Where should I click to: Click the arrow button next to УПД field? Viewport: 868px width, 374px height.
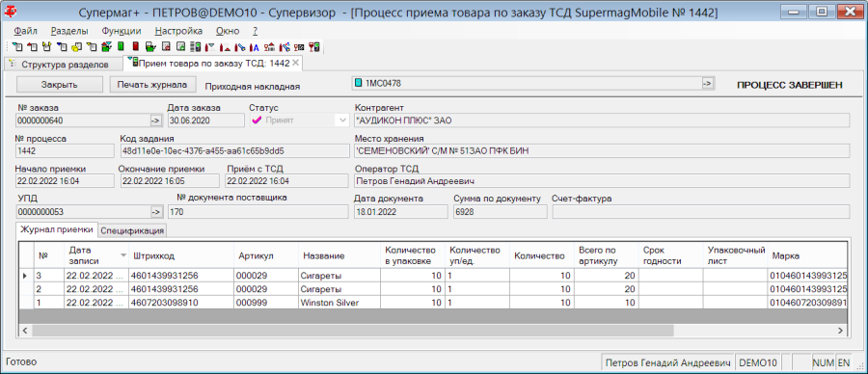[156, 211]
